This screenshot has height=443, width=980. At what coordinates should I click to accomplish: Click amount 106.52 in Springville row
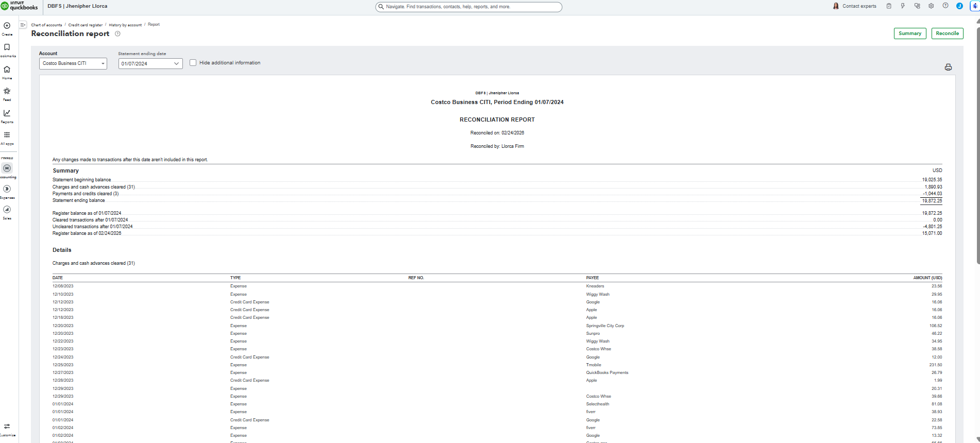tap(936, 326)
